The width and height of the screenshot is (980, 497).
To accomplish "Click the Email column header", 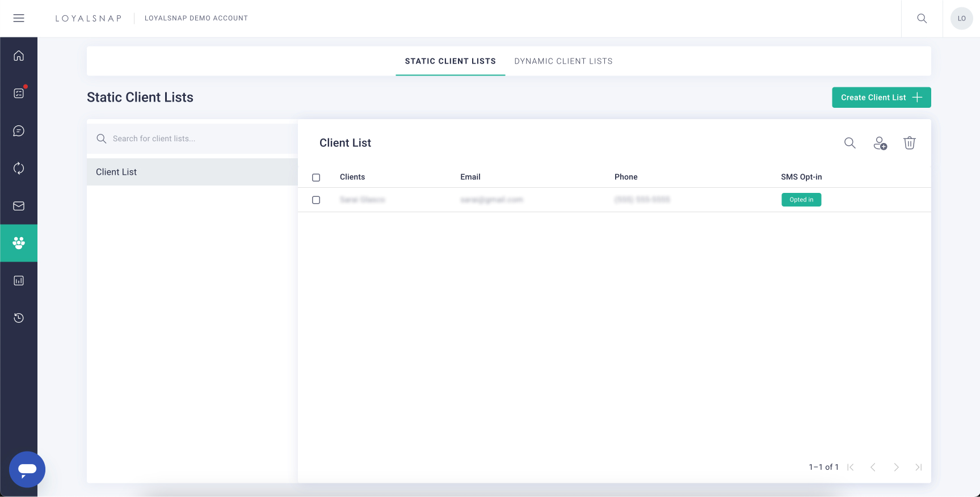I will (x=470, y=177).
